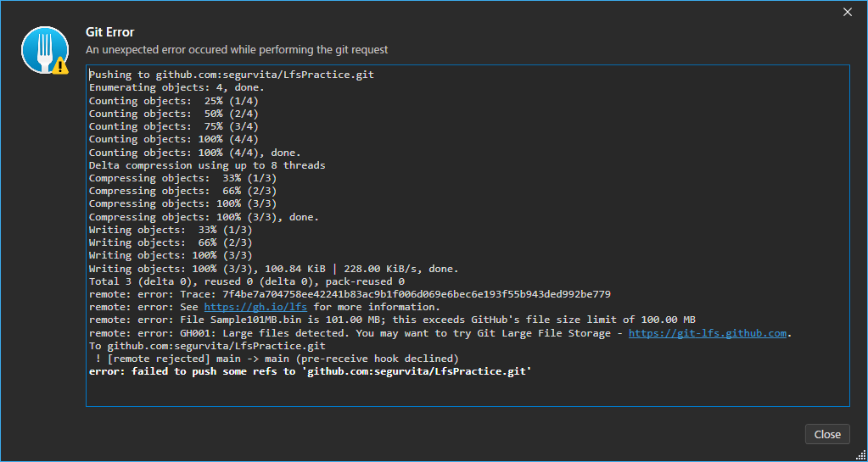Screen dimensions: 868x462
Task: Click the bold "failed to push some refs" line
Action: coord(310,371)
